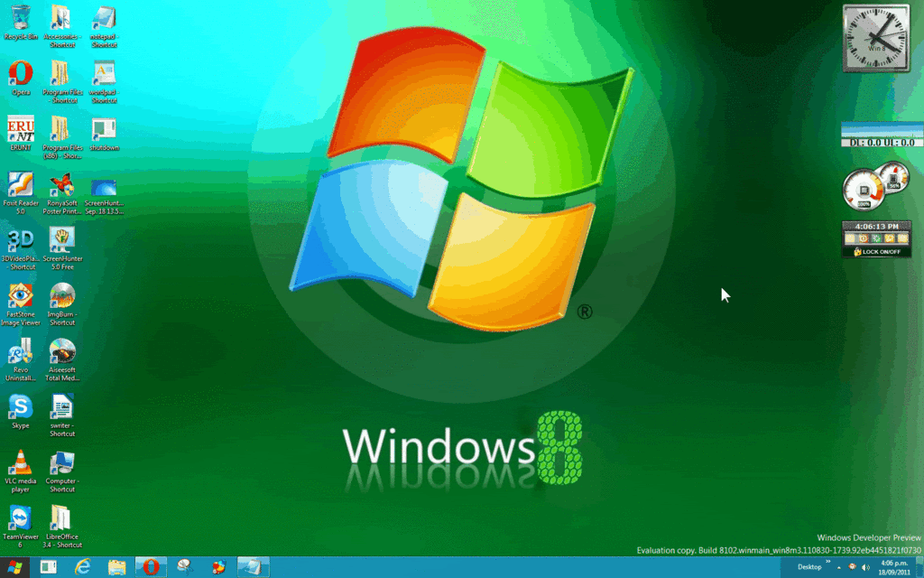
Task: Select the VLC media player icon
Action: point(21,471)
